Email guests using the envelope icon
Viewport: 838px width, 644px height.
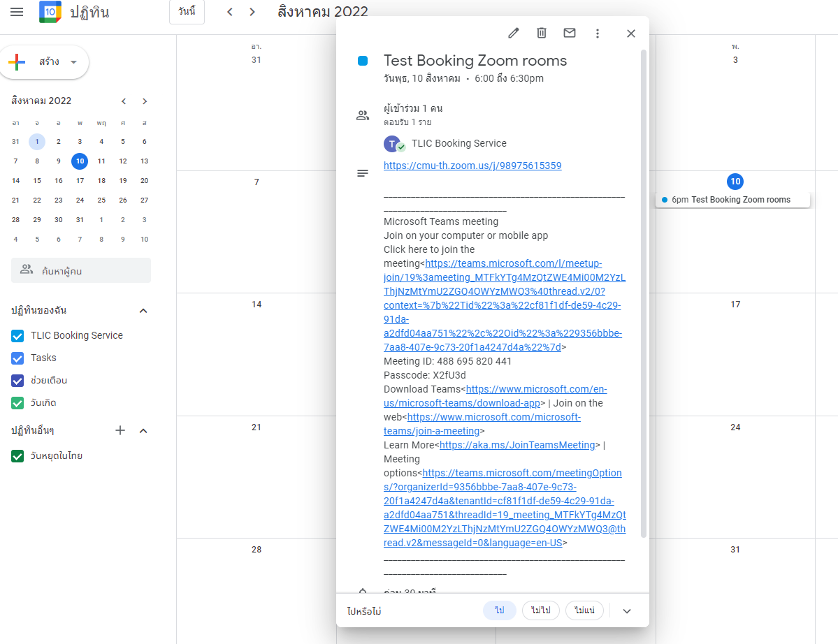(570, 33)
